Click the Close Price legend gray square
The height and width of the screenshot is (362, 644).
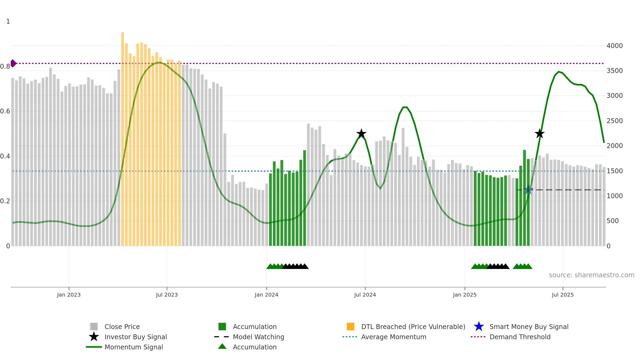point(94,326)
